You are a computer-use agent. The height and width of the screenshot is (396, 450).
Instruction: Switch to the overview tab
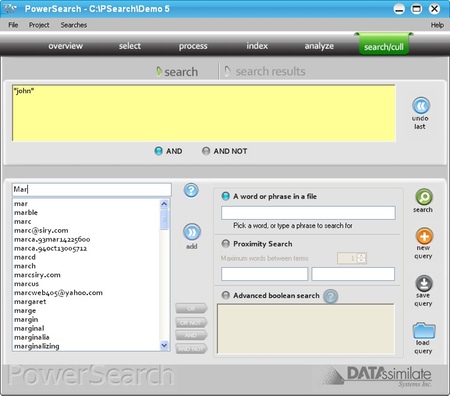[x=65, y=46]
